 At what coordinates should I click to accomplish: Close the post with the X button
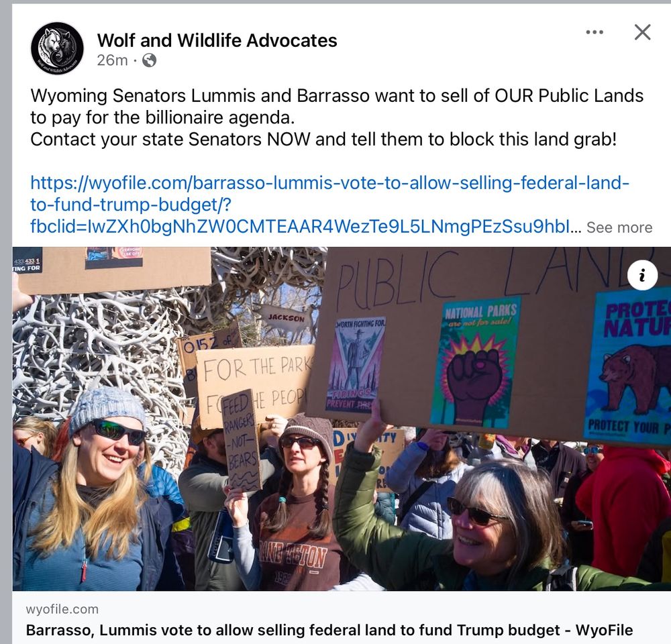click(x=642, y=32)
